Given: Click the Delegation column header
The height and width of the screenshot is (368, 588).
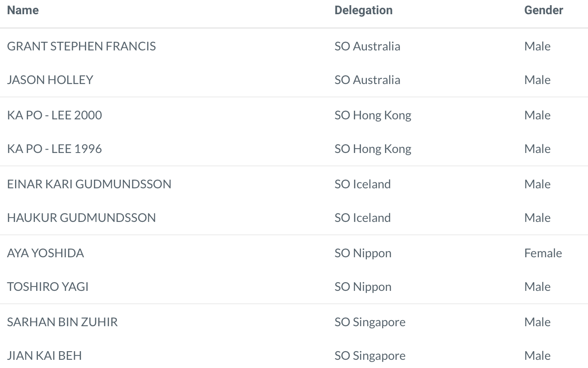Looking at the screenshot, I should [363, 10].
